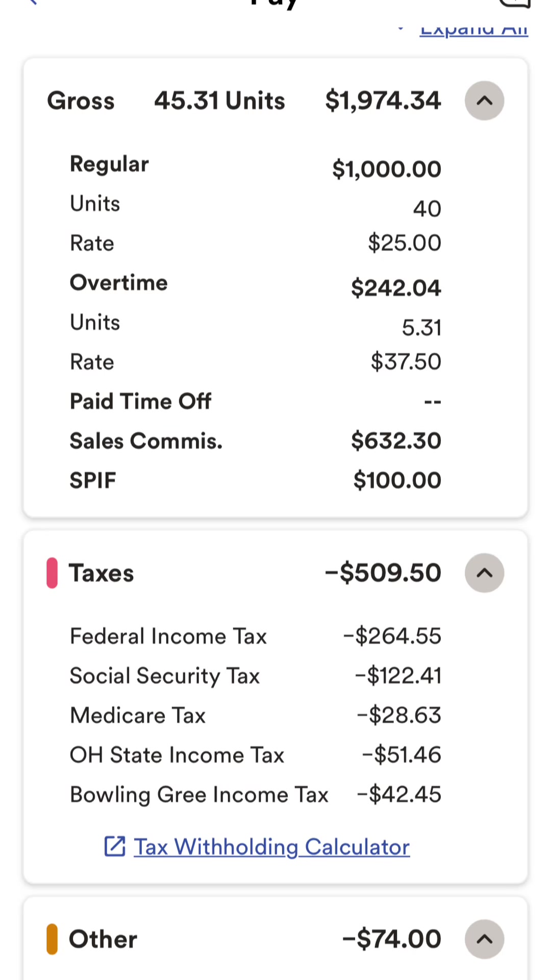Select the Overtime $242.04 row
The width and height of the screenshot is (551, 980).
(255, 285)
